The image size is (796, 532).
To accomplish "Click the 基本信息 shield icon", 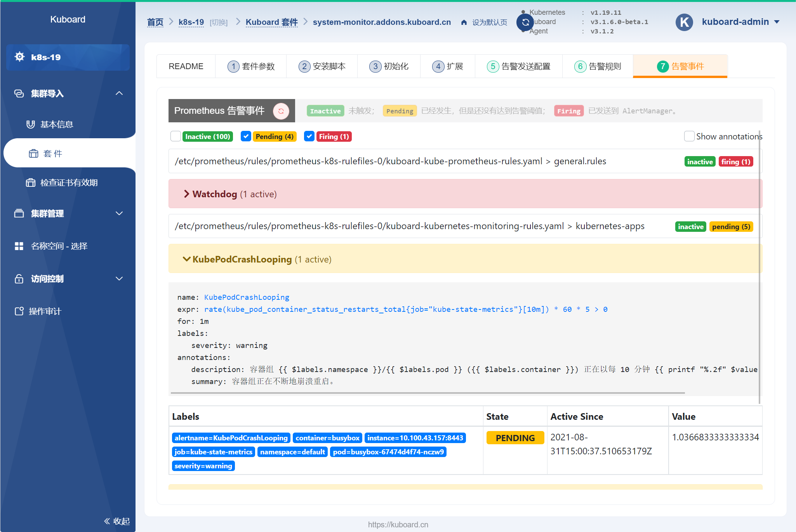I will pos(31,124).
